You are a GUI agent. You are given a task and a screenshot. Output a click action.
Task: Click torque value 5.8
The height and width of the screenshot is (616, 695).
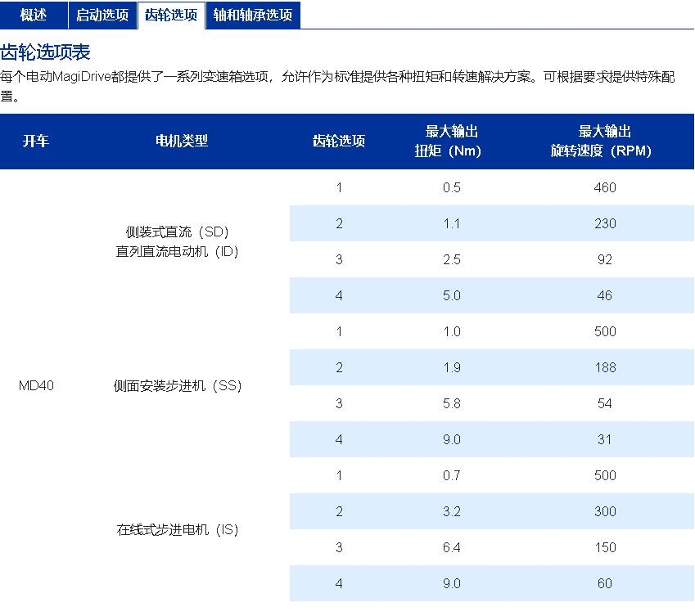[x=452, y=403]
